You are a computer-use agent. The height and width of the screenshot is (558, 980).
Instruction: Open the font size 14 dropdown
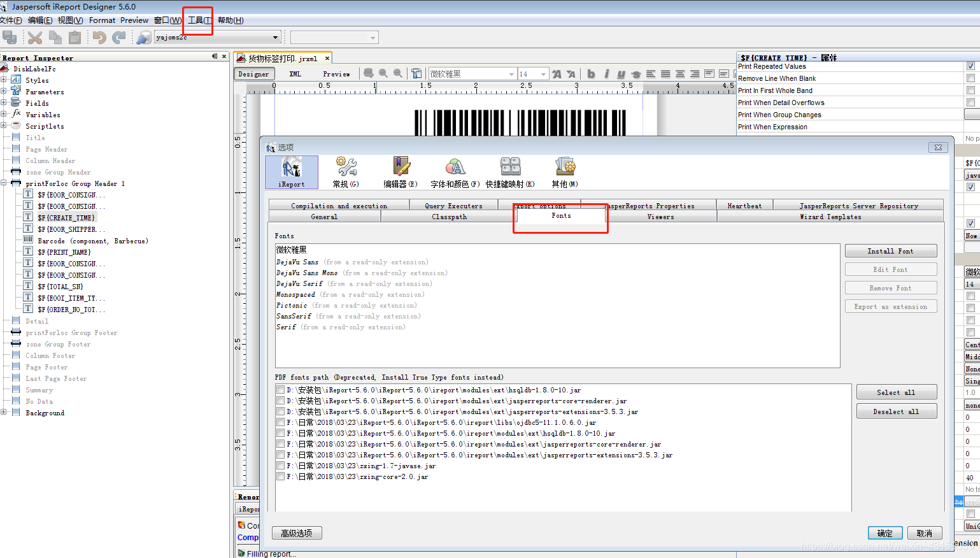543,74
